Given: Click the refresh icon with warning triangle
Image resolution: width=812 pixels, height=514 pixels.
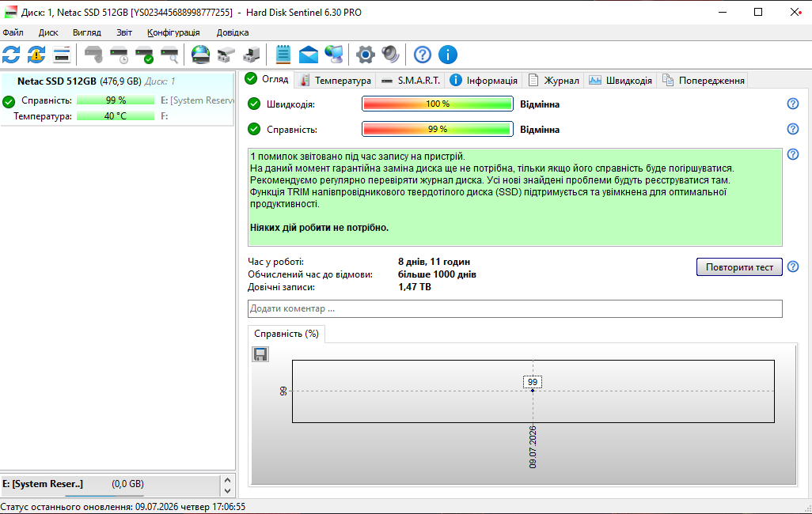Looking at the screenshot, I should tap(36, 55).
